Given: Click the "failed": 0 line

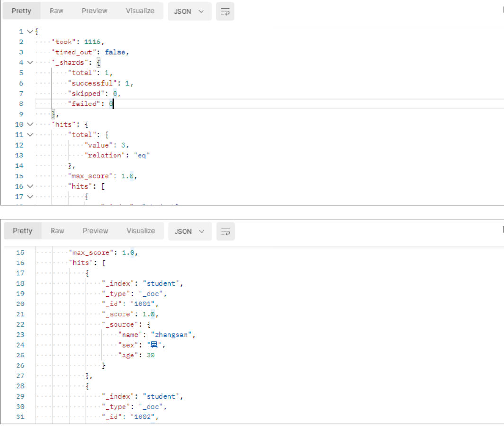Looking at the screenshot, I should (x=90, y=104).
